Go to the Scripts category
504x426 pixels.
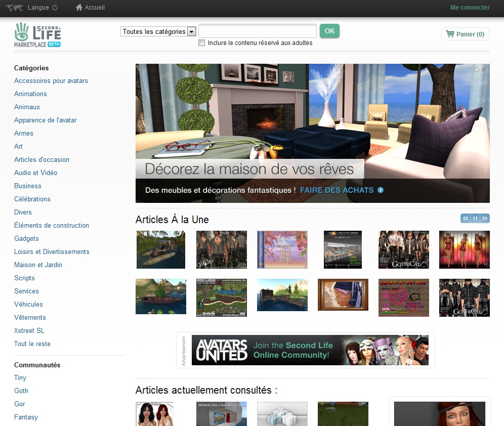click(24, 278)
